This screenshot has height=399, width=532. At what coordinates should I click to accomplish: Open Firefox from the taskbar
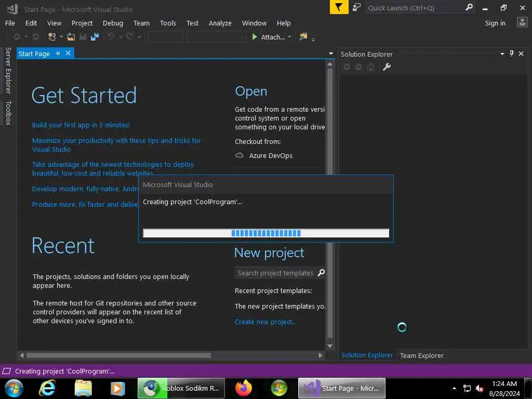pos(244,388)
